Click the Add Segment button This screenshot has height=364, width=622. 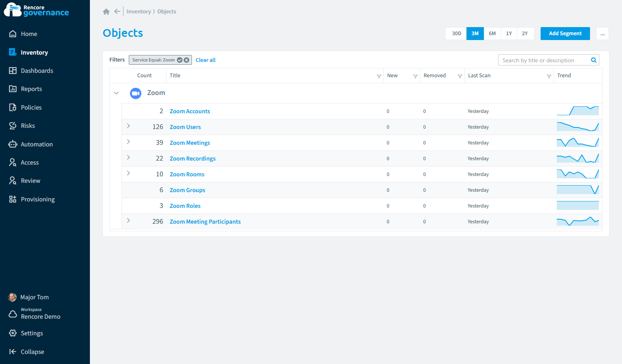pos(565,34)
